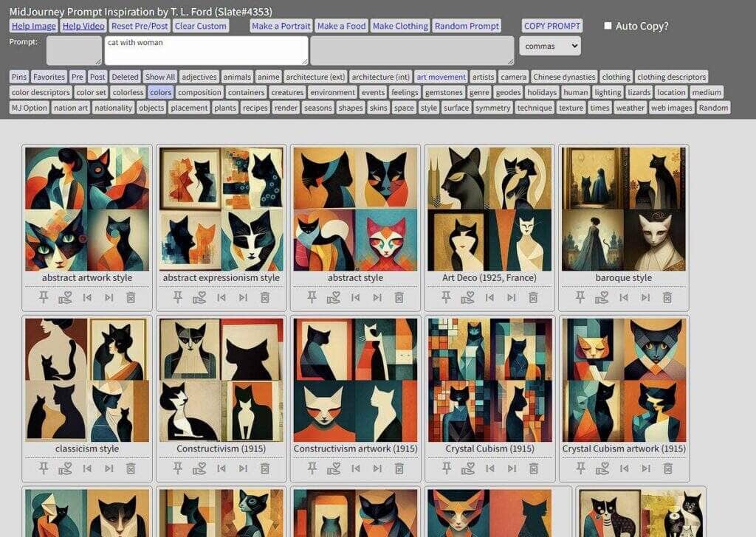Open the web images category
Image resolution: width=756 pixels, height=537 pixels.
point(671,108)
